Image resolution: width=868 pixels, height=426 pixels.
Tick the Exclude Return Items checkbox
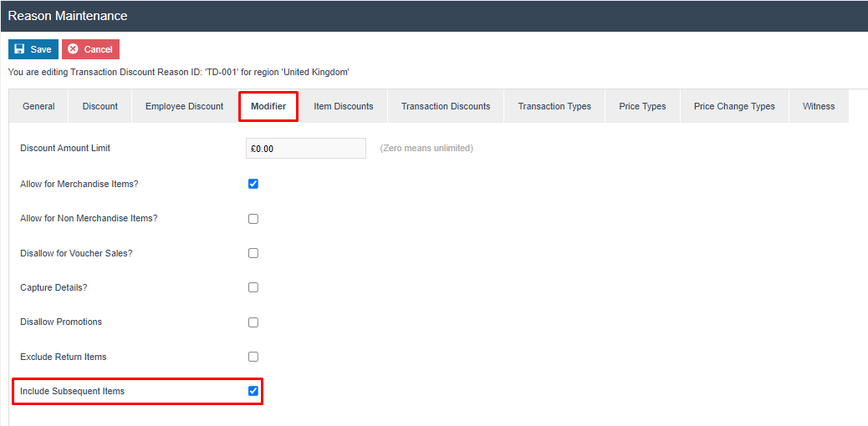coord(253,357)
